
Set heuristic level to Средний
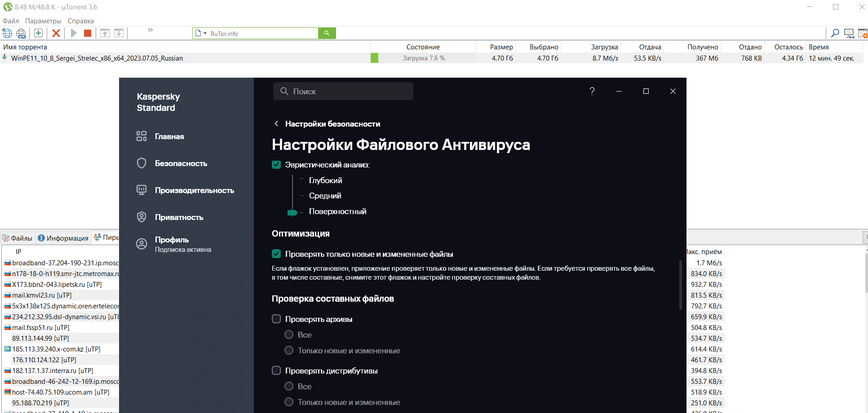[325, 196]
